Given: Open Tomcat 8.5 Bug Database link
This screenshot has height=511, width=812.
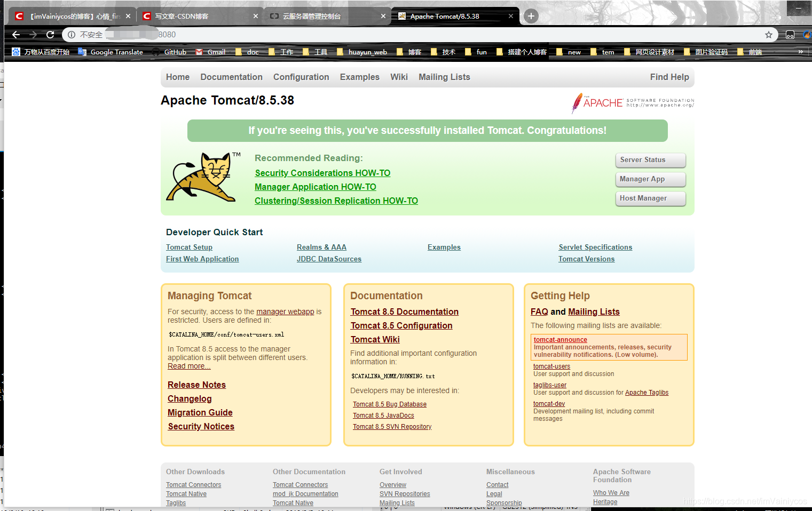Looking at the screenshot, I should [389, 404].
